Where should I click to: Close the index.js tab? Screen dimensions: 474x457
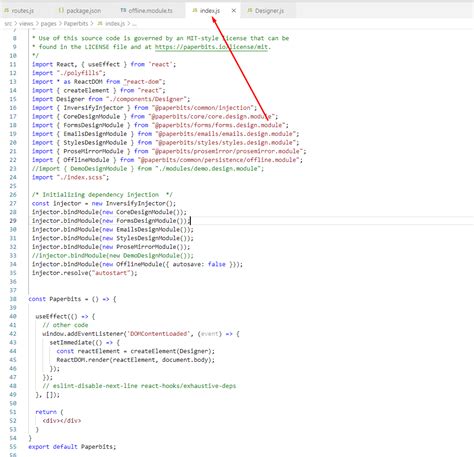coord(234,11)
